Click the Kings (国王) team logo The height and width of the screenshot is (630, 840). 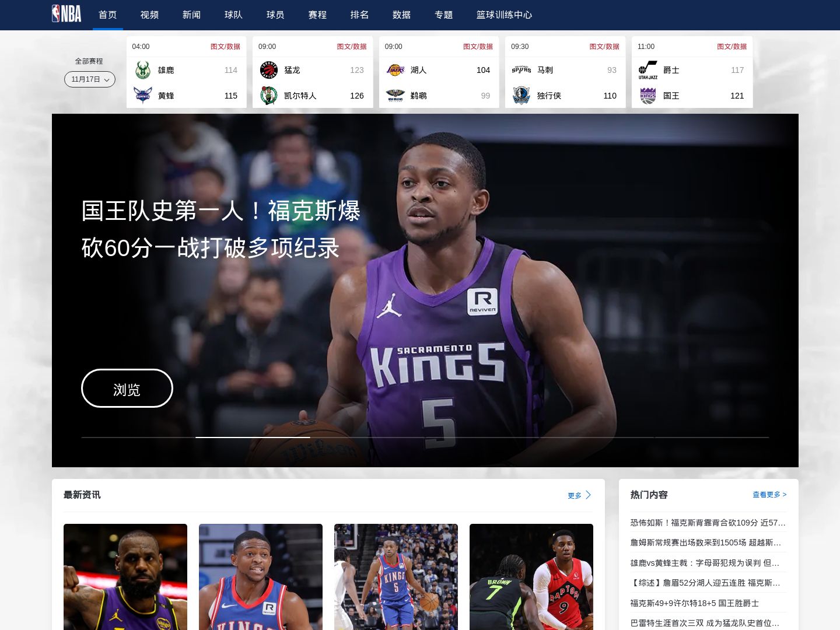(648, 96)
